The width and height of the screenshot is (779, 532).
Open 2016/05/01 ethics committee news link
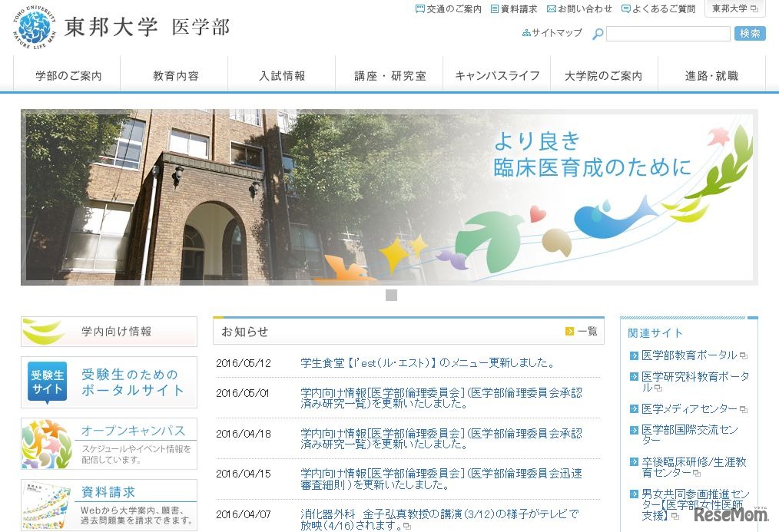[441, 398]
